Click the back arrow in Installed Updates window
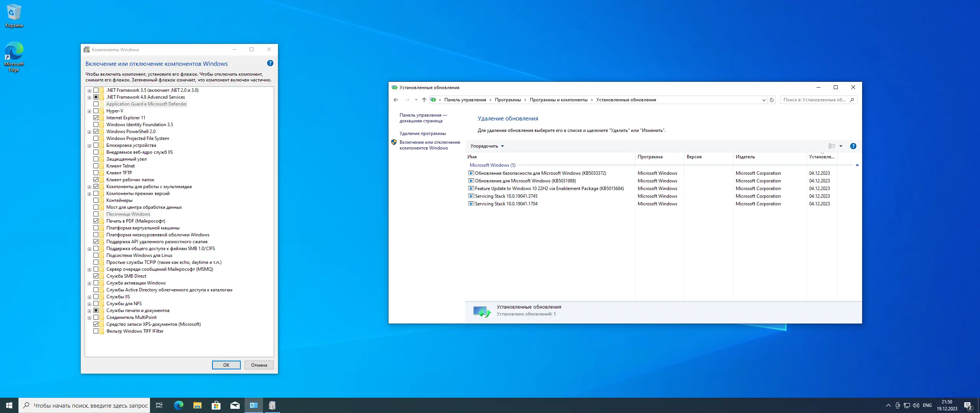The height and width of the screenshot is (413, 980). [396, 100]
